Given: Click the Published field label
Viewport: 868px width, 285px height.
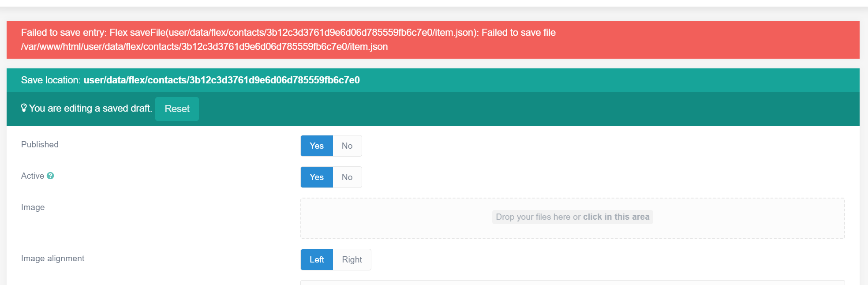Looking at the screenshot, I should point(40,144).
